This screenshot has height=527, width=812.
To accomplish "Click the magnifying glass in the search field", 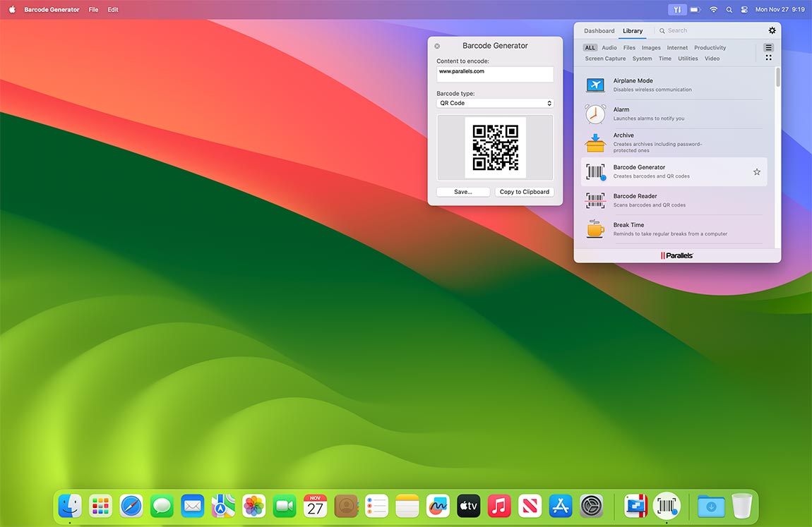I will coord(663,30).
